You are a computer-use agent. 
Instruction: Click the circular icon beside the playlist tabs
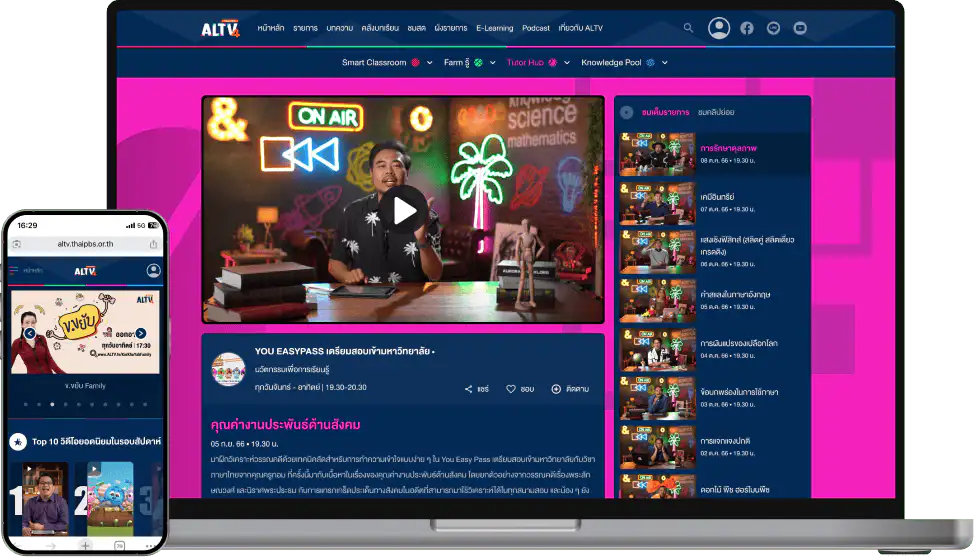(627, 112)
